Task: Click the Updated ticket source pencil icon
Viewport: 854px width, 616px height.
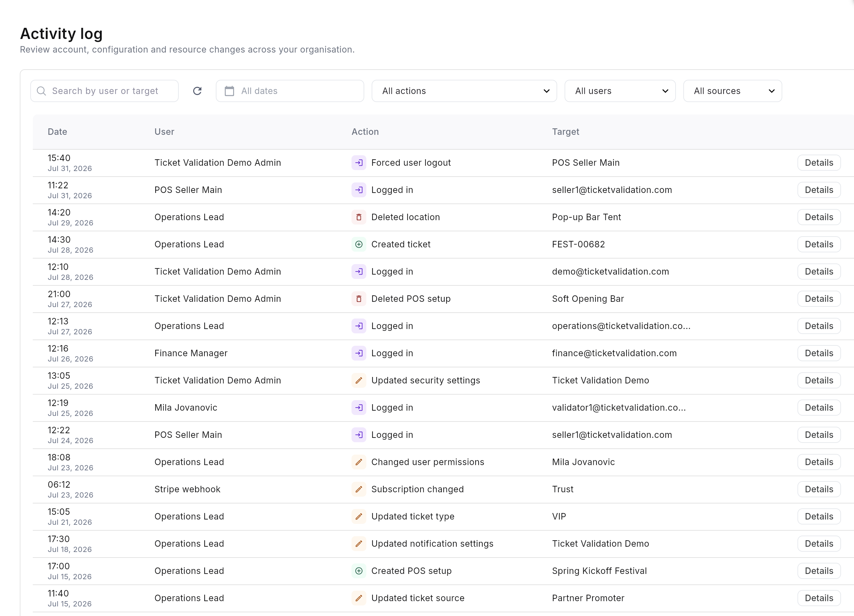Action: pyautogui.click(x=359, y=598)
